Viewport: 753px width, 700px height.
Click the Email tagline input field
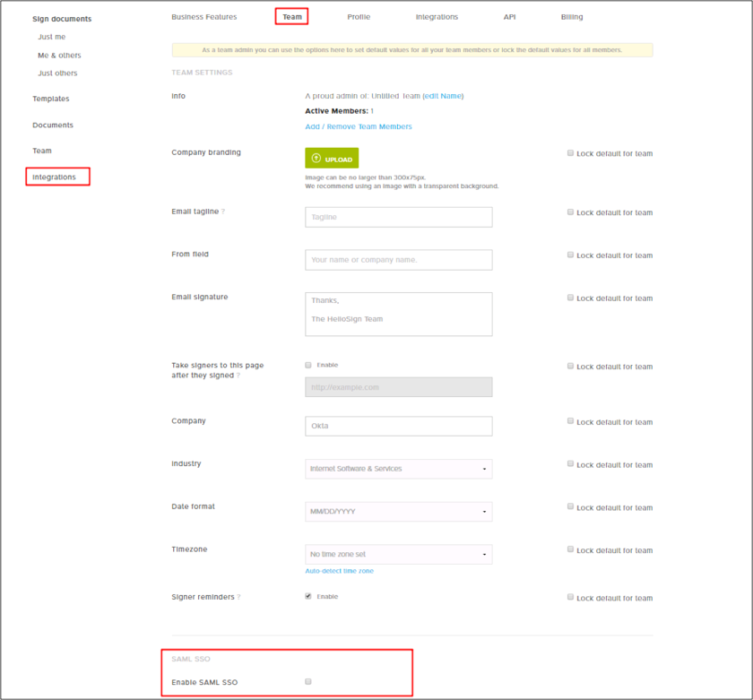pyautogui.click(x=398, y=217)
